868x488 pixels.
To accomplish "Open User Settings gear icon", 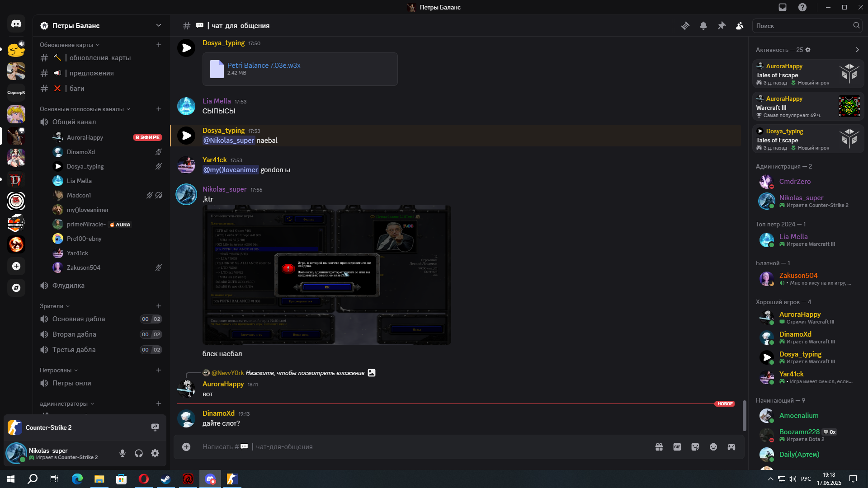I will click(155, 453).
